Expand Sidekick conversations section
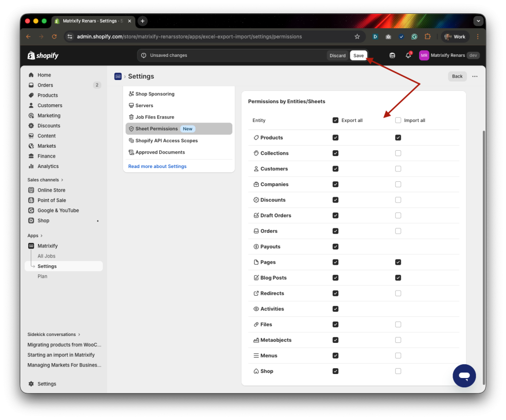The image size is (506, 420). 51,334
